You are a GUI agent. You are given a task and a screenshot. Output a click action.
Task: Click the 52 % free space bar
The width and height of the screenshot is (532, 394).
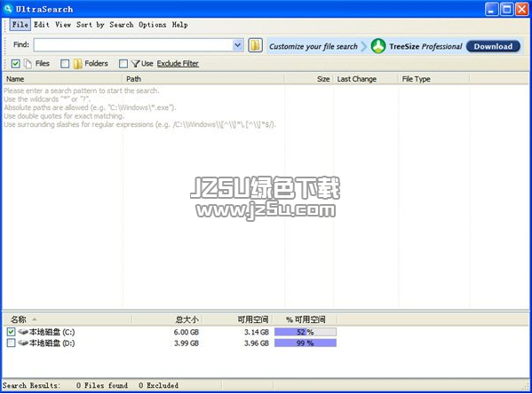[x=306, y=332]
